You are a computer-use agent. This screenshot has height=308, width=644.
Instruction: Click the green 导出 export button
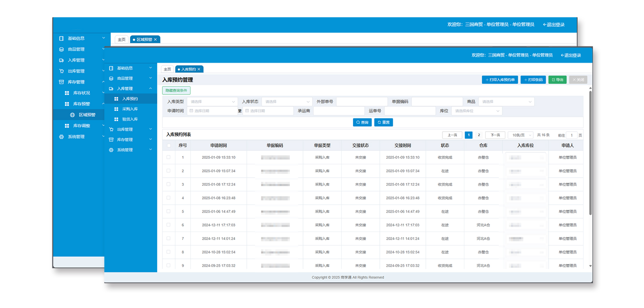pyautogui.click(x=557, y=80)
